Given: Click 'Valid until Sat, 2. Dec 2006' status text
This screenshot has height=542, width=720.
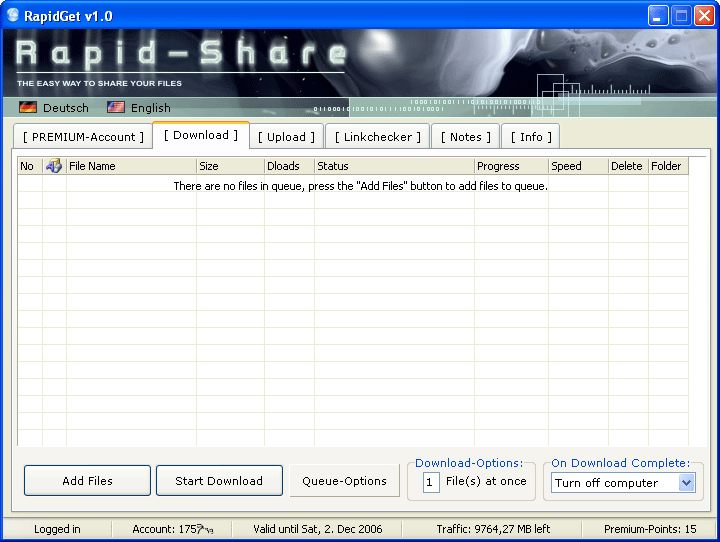Looking at the screenshot, I should (x=318, y=529).
